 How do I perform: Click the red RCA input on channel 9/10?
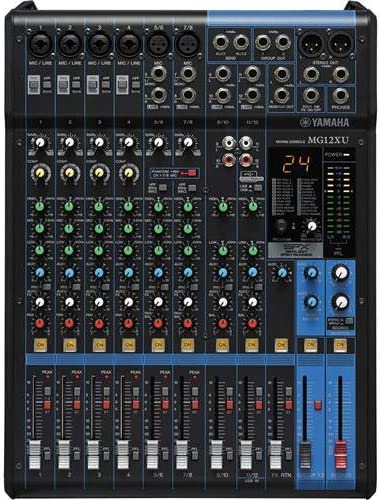pos(229,160)
